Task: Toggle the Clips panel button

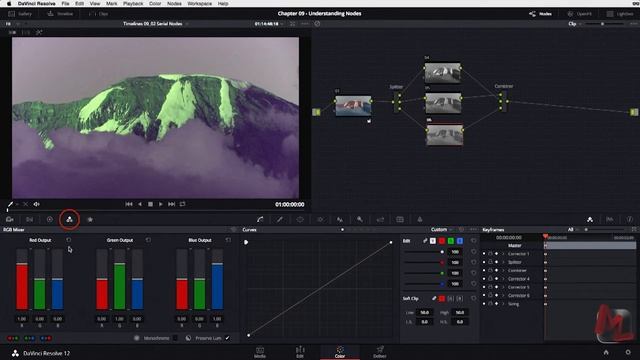Action: coord(99,13)
